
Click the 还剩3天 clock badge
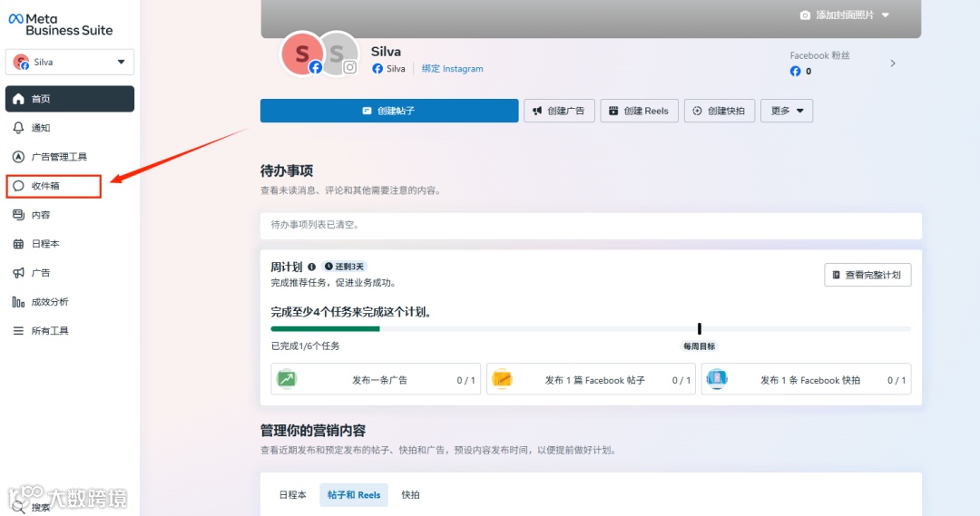point(345,267)
